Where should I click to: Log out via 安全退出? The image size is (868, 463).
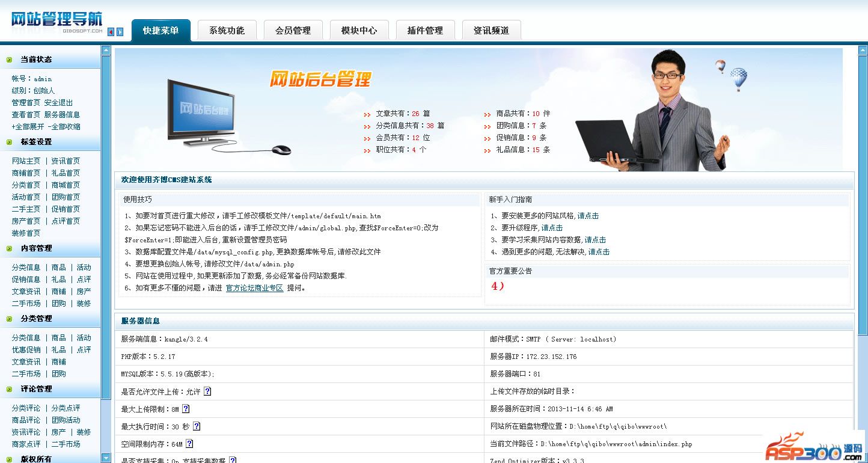[x=58, y=103]
